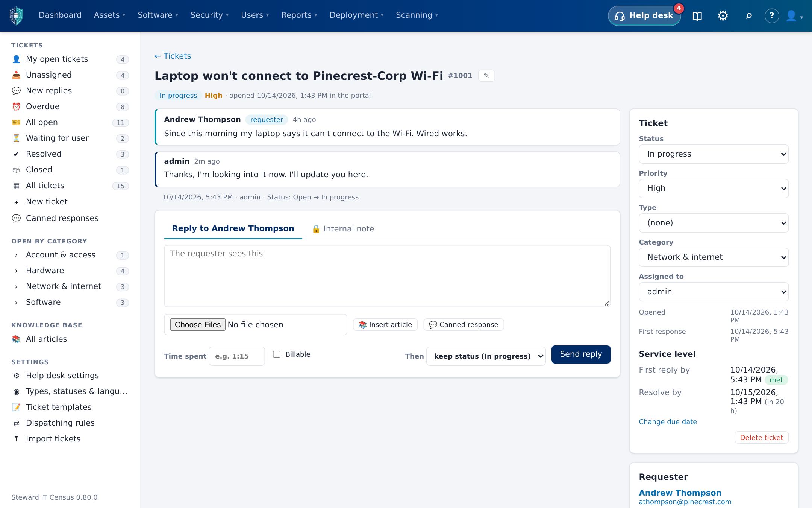The image size is (812, 508).
Task: Click the pencil edit title icon
Action: click(486, 76)
